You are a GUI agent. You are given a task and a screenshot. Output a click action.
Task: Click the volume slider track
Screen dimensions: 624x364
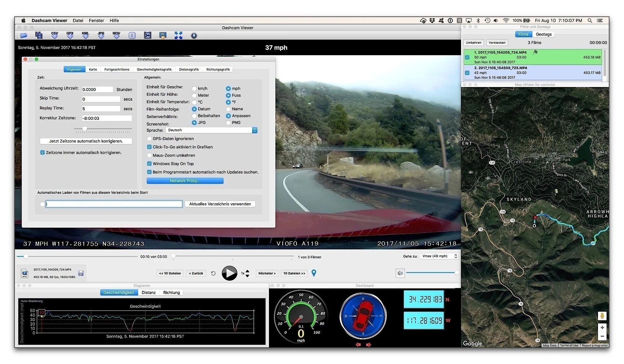[x=431, y=273]
